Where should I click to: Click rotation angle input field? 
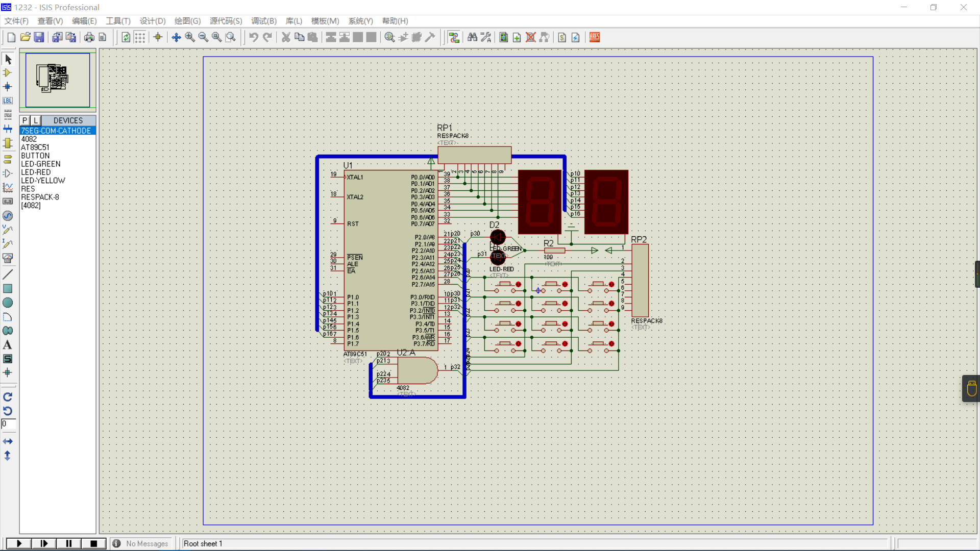click(x=8, y=424)
